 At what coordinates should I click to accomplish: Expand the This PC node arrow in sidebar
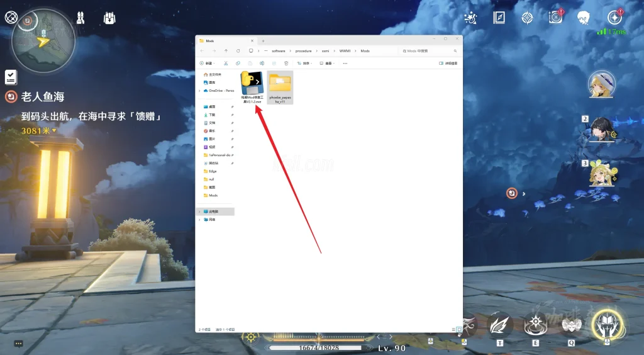point(199,211)
